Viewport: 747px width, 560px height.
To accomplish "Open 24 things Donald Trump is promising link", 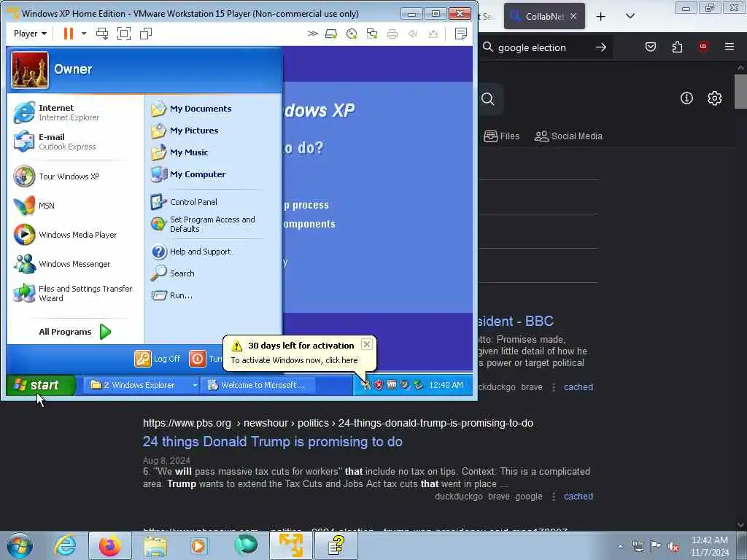I will coord(273,441).
